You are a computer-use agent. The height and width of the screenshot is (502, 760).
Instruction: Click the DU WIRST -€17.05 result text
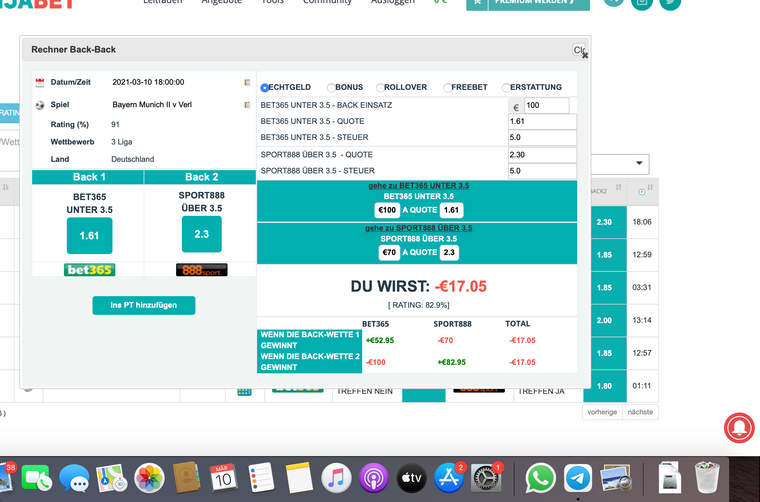(x=419, y=286)
